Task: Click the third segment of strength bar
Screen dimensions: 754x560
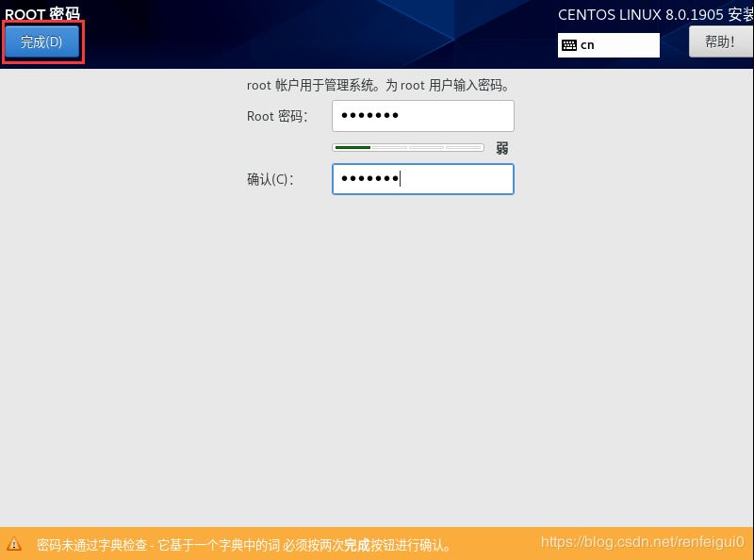Action: click(426, 148)
